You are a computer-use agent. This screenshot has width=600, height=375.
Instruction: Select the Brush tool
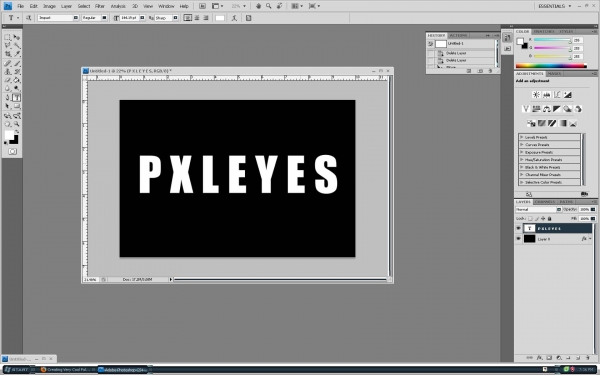click(17, 64)
